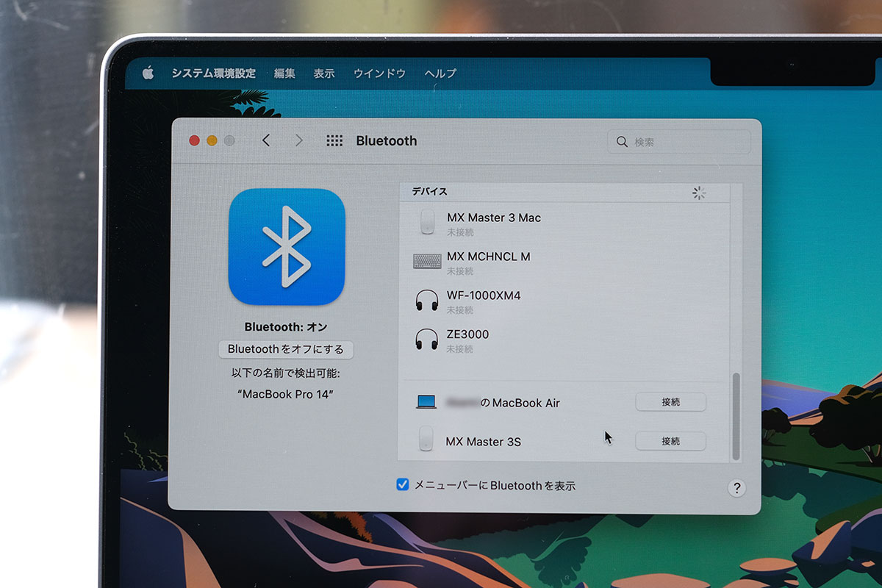The height and width of the screenshot is (588, 882).
Task: Open the Apple menu
Action: [148, 73]
